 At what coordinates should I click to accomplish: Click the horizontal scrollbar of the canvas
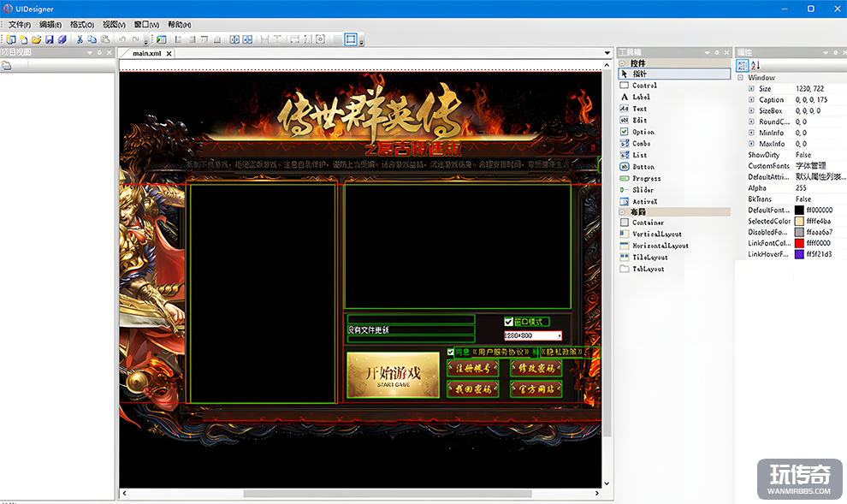pos(388,493)
